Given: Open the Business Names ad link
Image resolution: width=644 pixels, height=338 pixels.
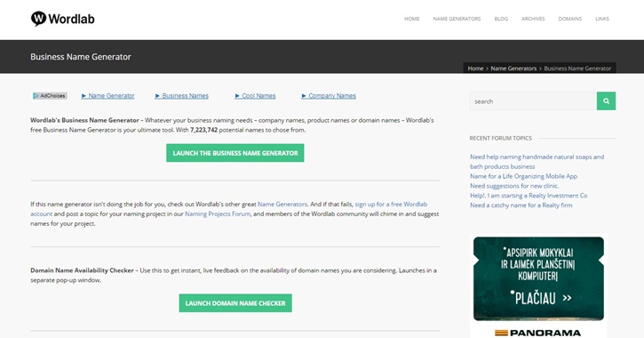Looking at the screenshot, I should pyautogui.click(x=181, y=96).
